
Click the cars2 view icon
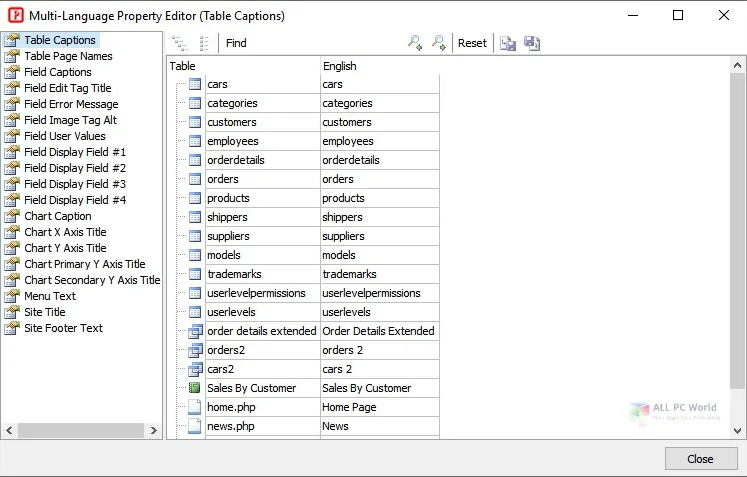click(x=195, y=369)
